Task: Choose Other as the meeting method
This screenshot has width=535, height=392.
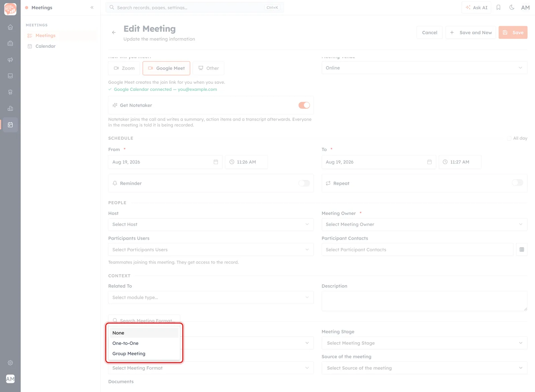Action: (208, 68)
